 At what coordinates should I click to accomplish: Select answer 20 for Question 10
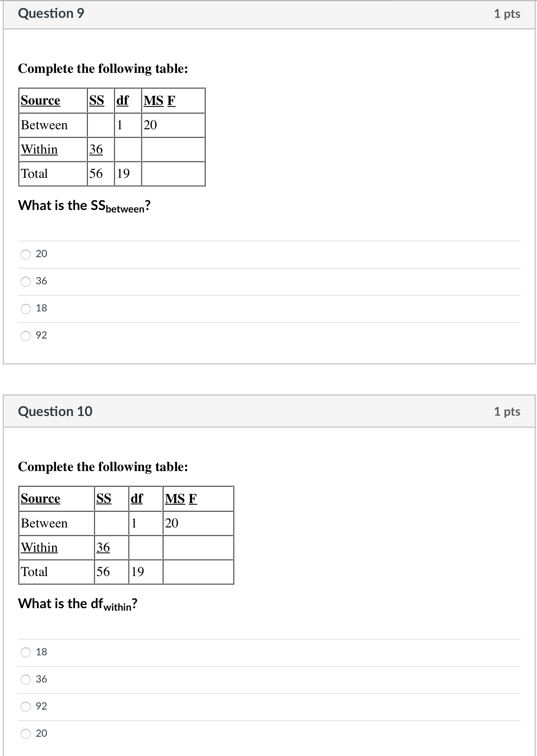point(25,734)
